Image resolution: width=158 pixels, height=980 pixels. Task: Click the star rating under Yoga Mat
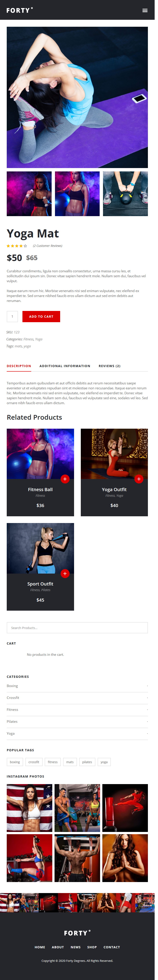pos(17,246)
